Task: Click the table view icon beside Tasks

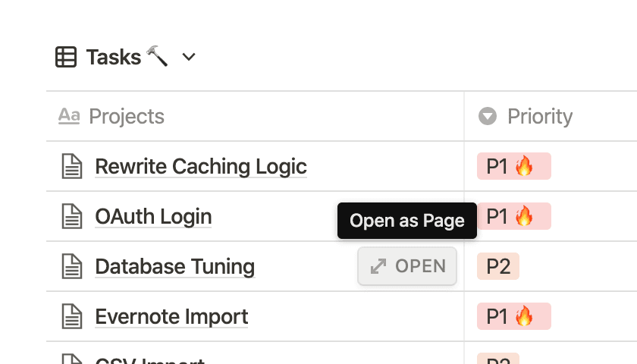Action: click(66, 57)
